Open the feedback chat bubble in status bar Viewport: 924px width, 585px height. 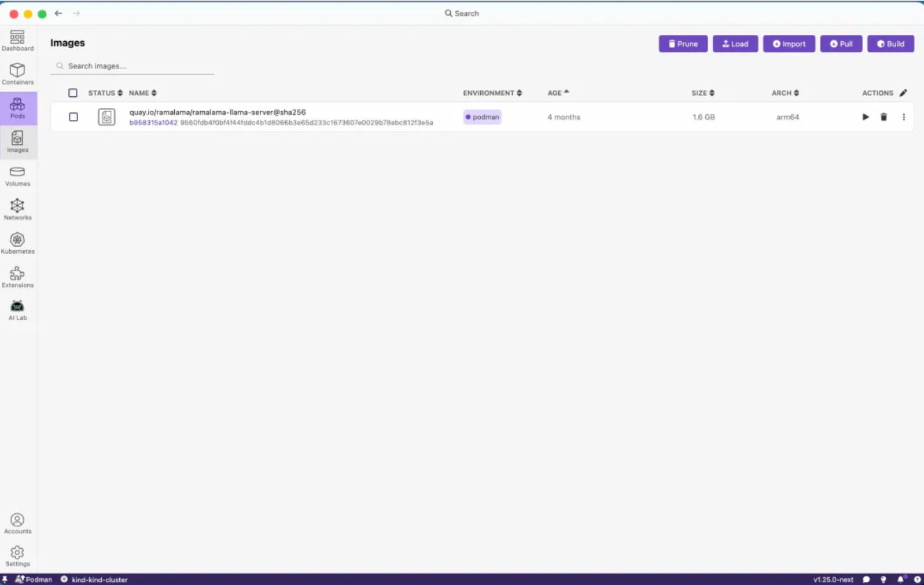pos(866,579)
